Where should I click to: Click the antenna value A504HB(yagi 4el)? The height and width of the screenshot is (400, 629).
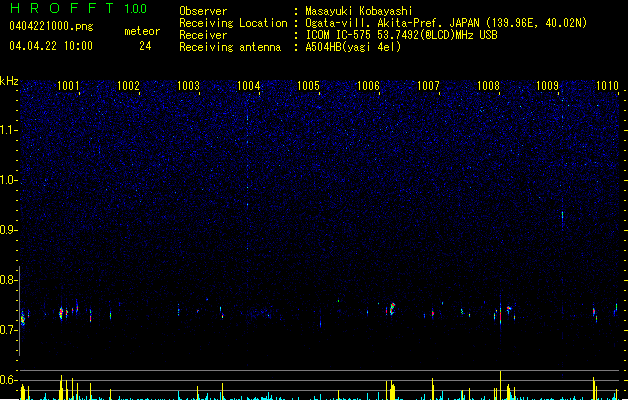353,47
